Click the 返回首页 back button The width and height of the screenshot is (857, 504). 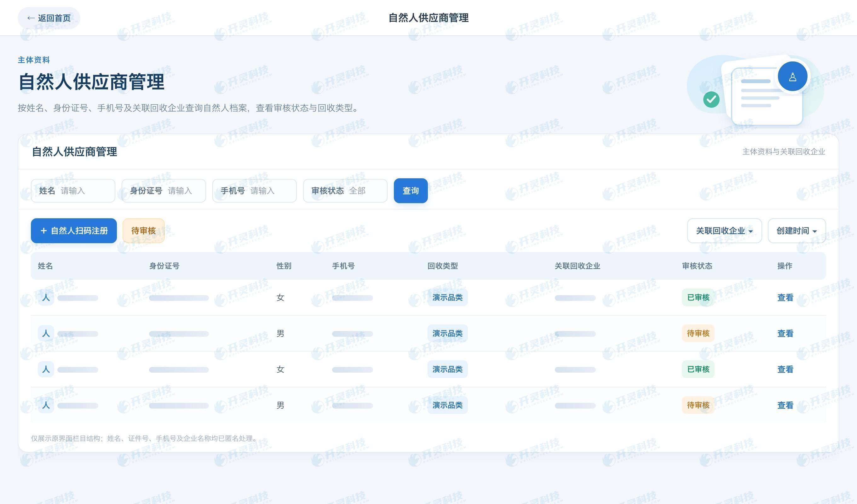[x=49, y=18]
